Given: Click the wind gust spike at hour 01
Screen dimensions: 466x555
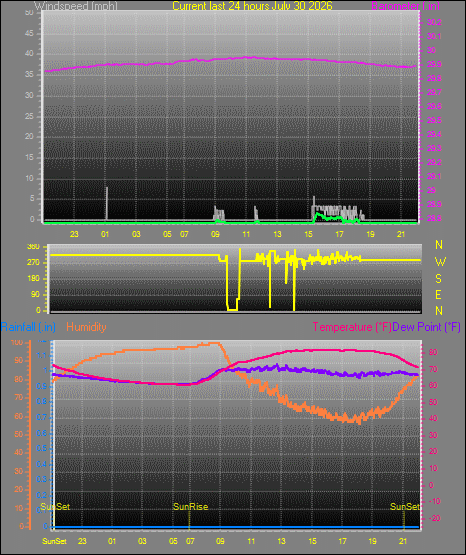Looking at the screenshot, I should coord(107,203).
